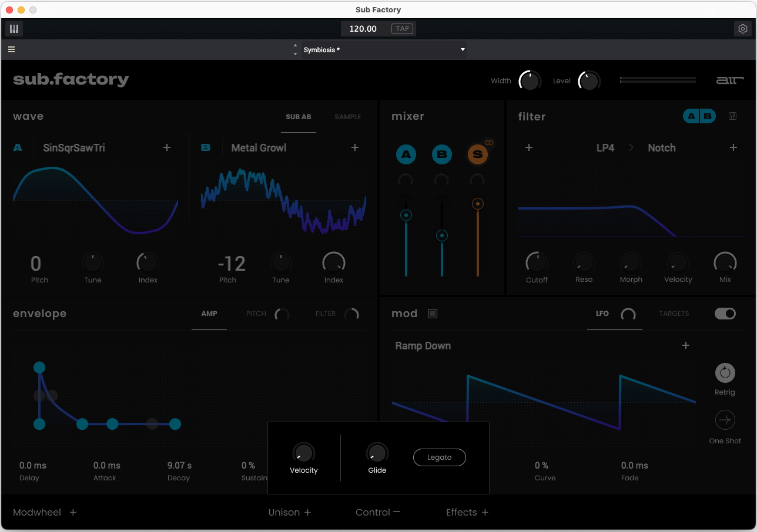
Task: Click the link icon above mixer S
Action: click(488, 143)
